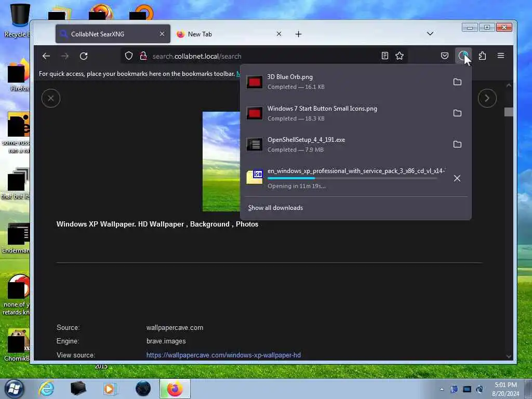Reload the current page
The width and height of the screenshot is (532, 399).
point(84,56)
